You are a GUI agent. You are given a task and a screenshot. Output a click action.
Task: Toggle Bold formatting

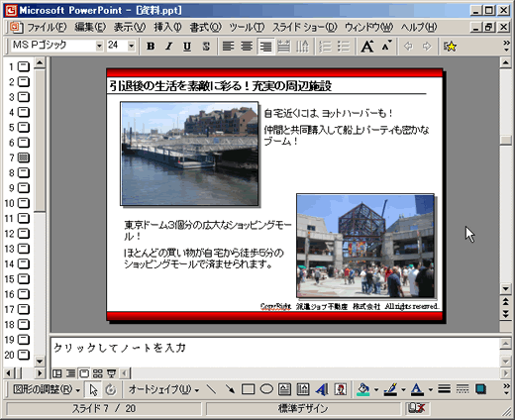[151, 47]
